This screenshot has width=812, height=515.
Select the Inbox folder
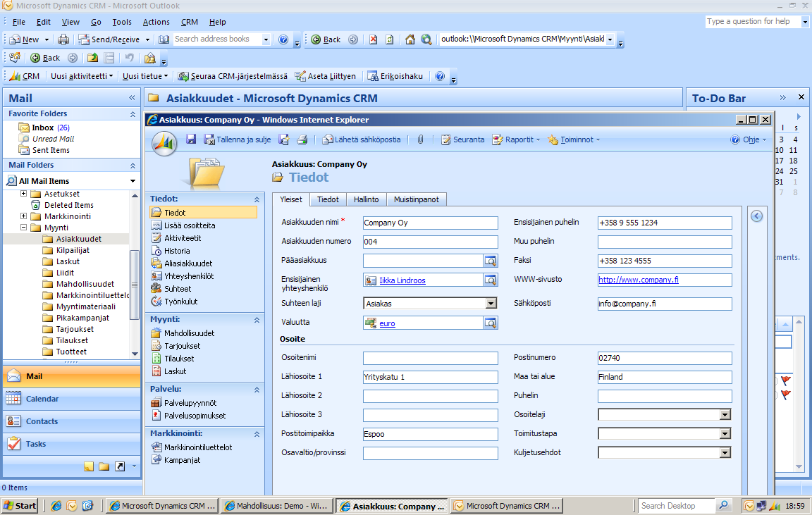click(x=43, y=128)
